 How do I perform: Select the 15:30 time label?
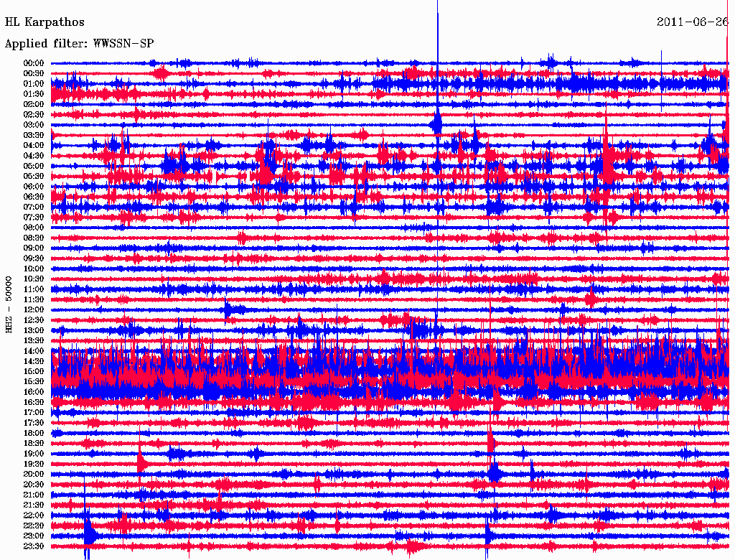(34, 382)
